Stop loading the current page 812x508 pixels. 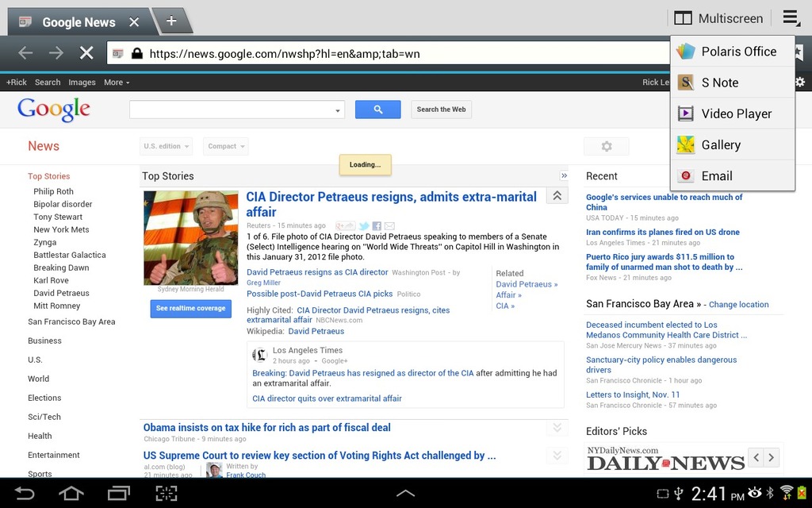click(x=86, y=52)
